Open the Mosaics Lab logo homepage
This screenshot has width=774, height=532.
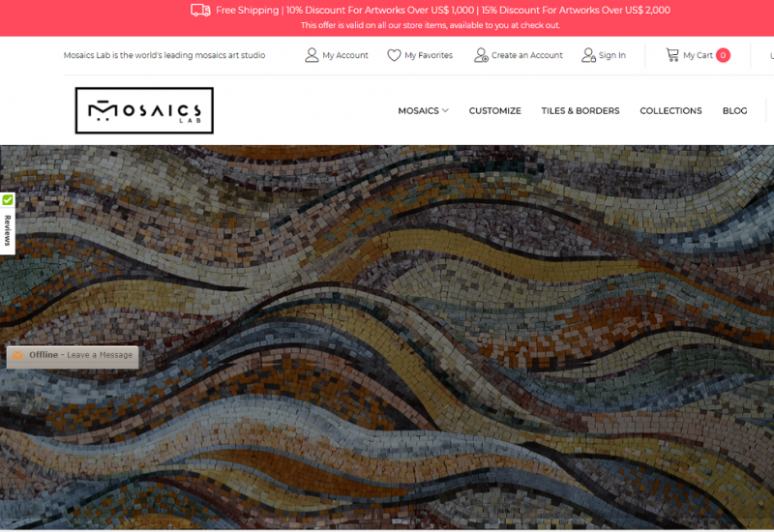pos(144,110)
